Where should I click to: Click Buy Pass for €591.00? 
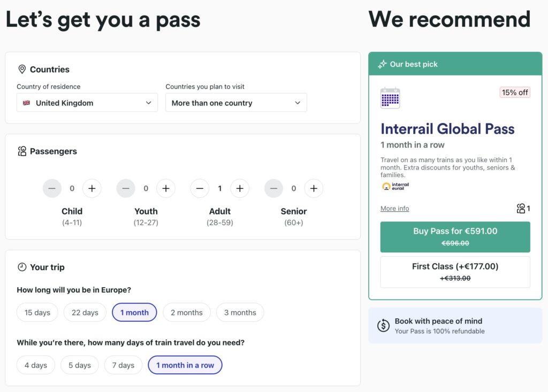point(454,236)
